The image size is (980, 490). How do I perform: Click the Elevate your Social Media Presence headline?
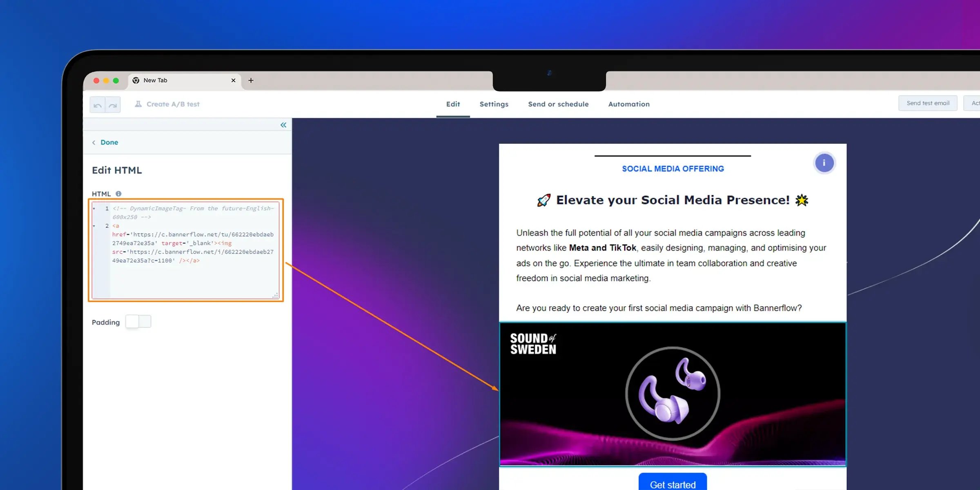click(673, 200)
